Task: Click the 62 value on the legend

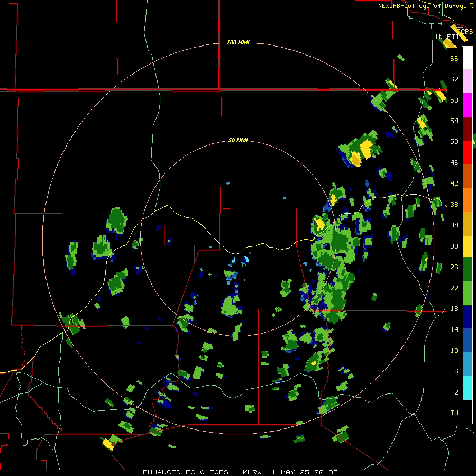Action: point(454,79)
